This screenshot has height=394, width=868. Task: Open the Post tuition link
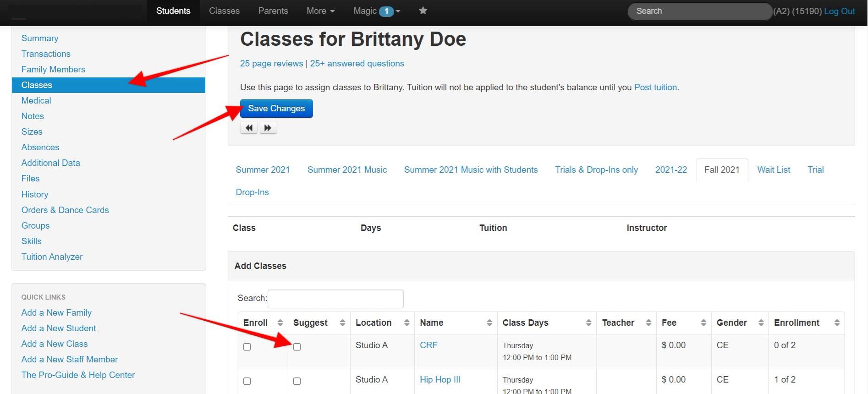pyautogui.click(x=655, y=88)
